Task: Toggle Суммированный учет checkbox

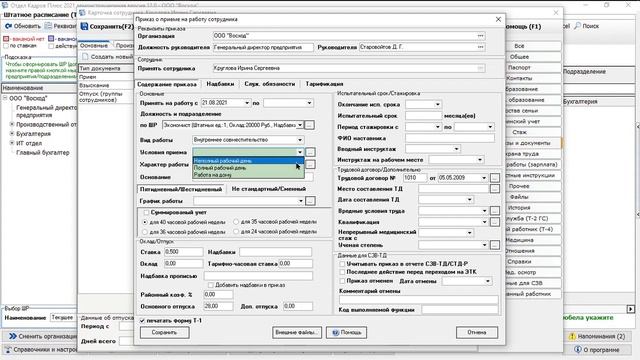Action: tap(146, 212)
